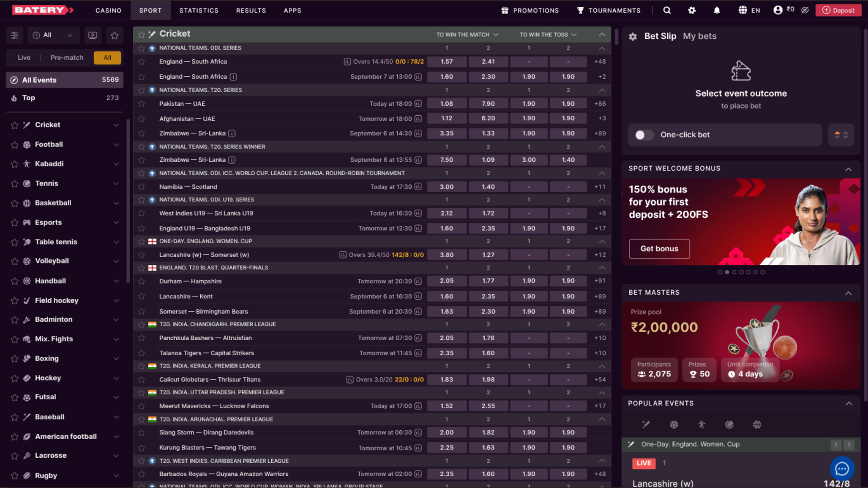The height and width of the screenshot is (488, 868).
Task: Open the Bet Slip settings gear icon
Action: point(633,37)
